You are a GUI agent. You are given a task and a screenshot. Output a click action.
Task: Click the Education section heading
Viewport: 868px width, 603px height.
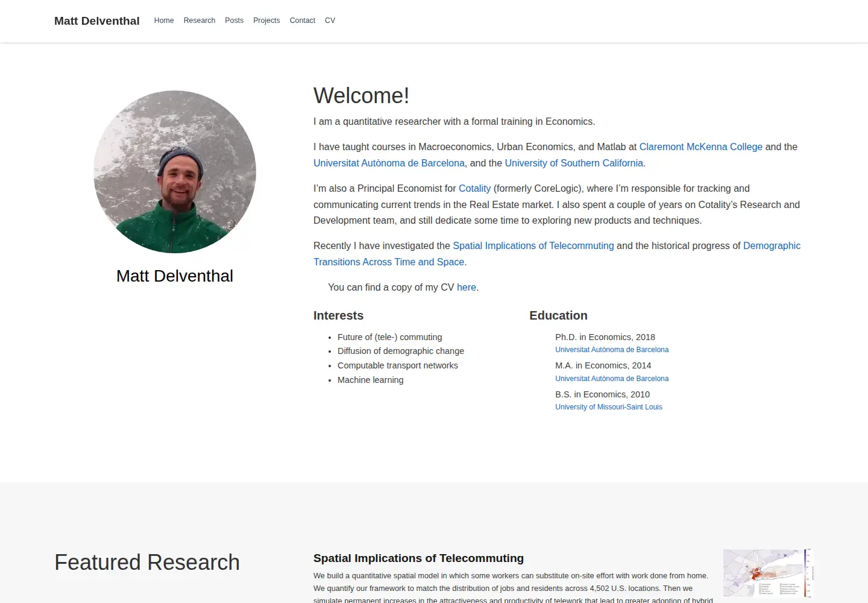point(558,315)
